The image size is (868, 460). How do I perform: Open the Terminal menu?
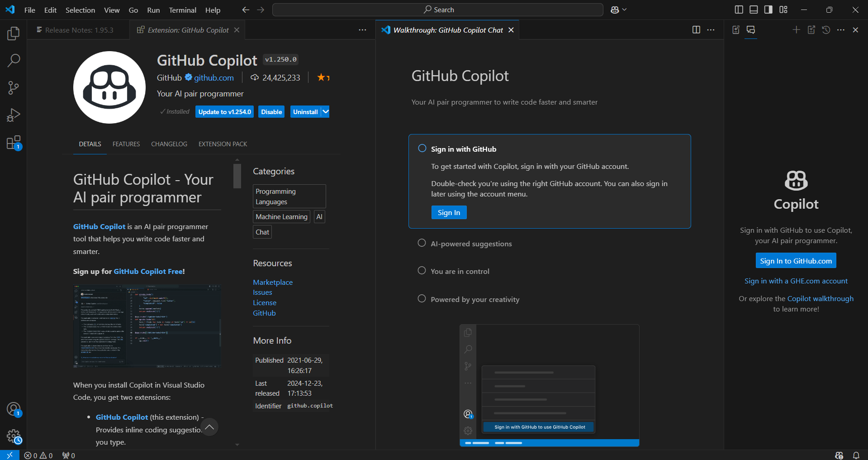coord(182,10)
